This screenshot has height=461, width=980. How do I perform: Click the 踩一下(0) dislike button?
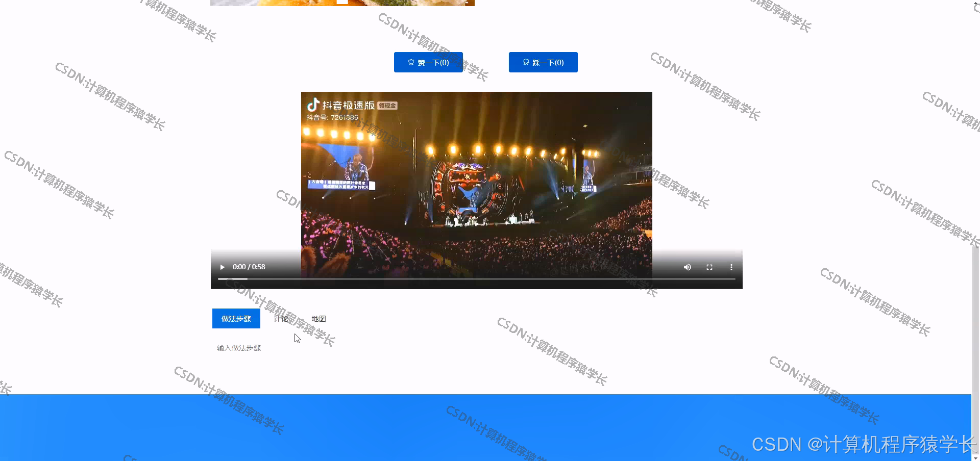543,62
